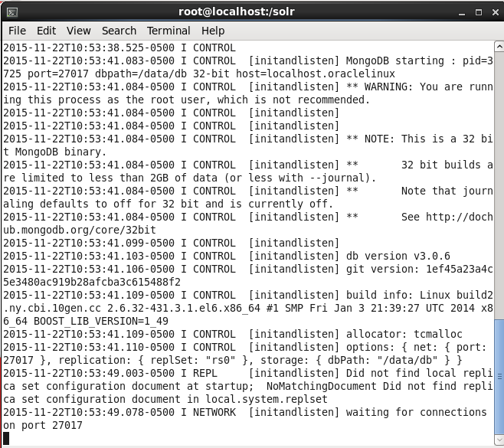The width and height of the screenshot is (504, 448).
Task: Click the blue scrollbar thumb
Action: point(499,376)
